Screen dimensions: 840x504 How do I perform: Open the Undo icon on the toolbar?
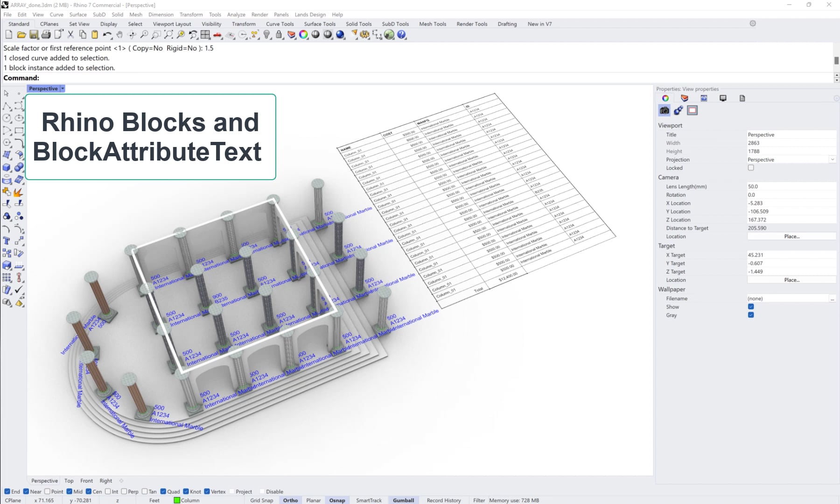pyautogui.click(x=108, y=35)
